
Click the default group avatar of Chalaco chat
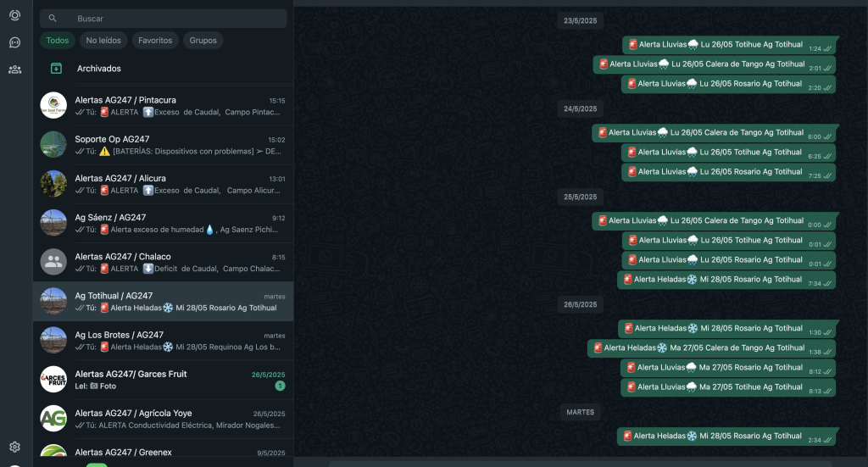[53, 262]
